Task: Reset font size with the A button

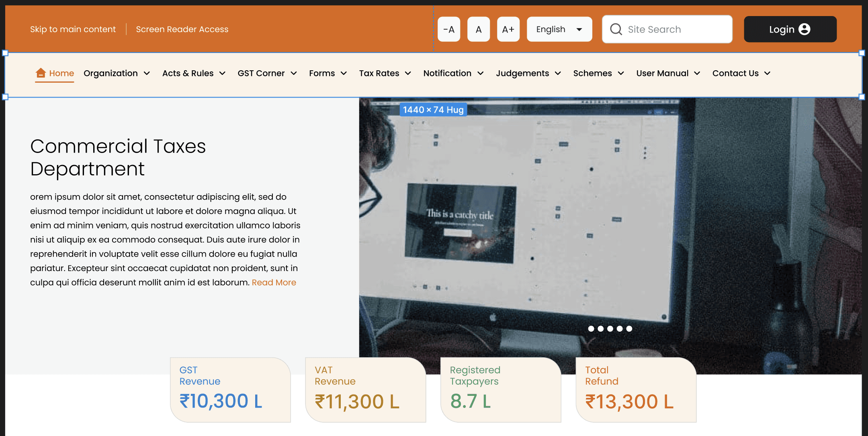Action: pyautogui.click(x=478, y=29)
